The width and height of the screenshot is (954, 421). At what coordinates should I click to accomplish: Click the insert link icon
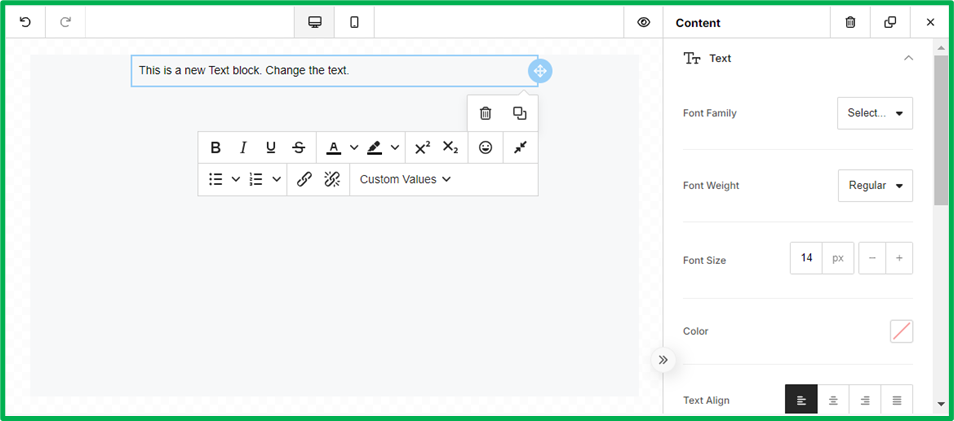coord(304,179)
